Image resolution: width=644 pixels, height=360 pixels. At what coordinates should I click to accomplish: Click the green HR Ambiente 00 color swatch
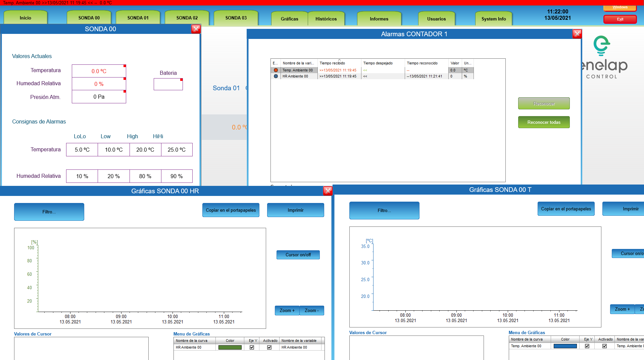(x=230, y=348)
